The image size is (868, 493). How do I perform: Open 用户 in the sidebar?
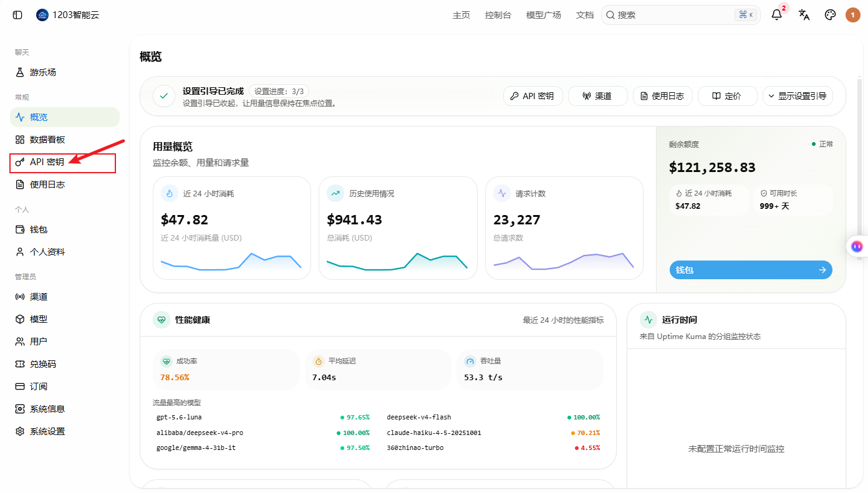tap(65, 342)
